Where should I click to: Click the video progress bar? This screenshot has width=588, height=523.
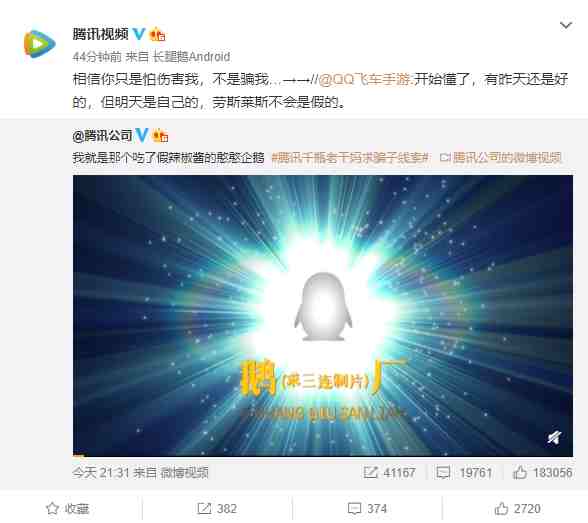(x=323, y=455)
